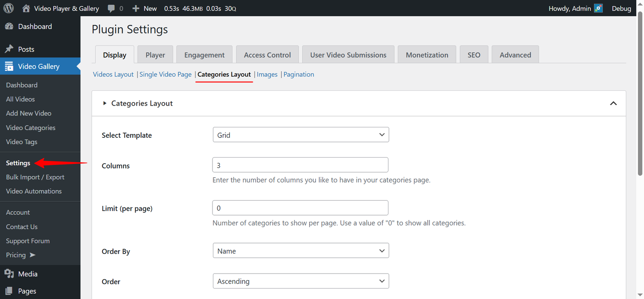Screen dimensions: 644x299
Task: Open the Order dropdown showing Ascending
Action: (x=301, y=281)
